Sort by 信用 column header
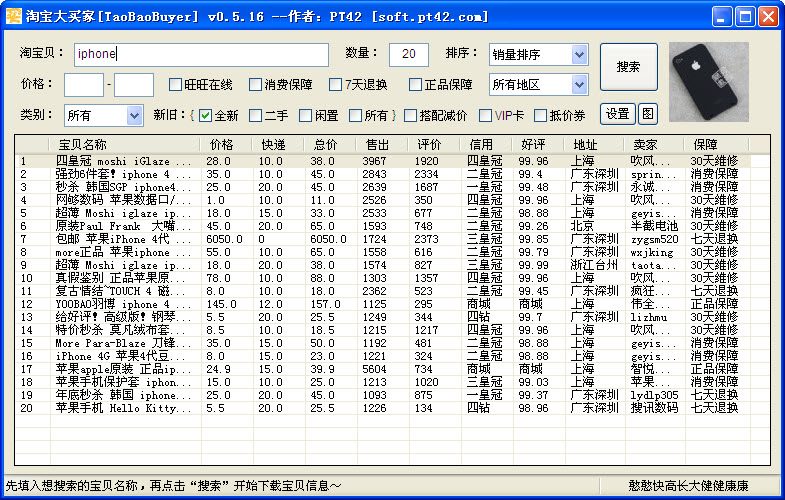 (487, 145)
